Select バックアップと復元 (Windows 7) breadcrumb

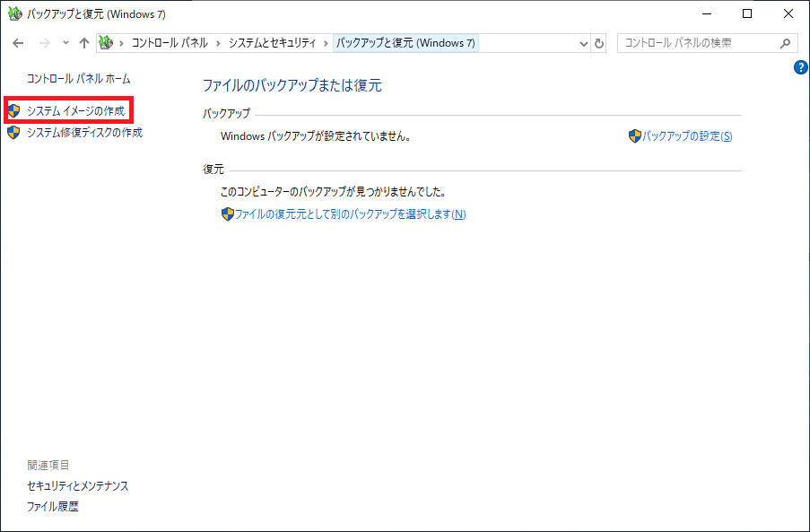click(405, 43)
